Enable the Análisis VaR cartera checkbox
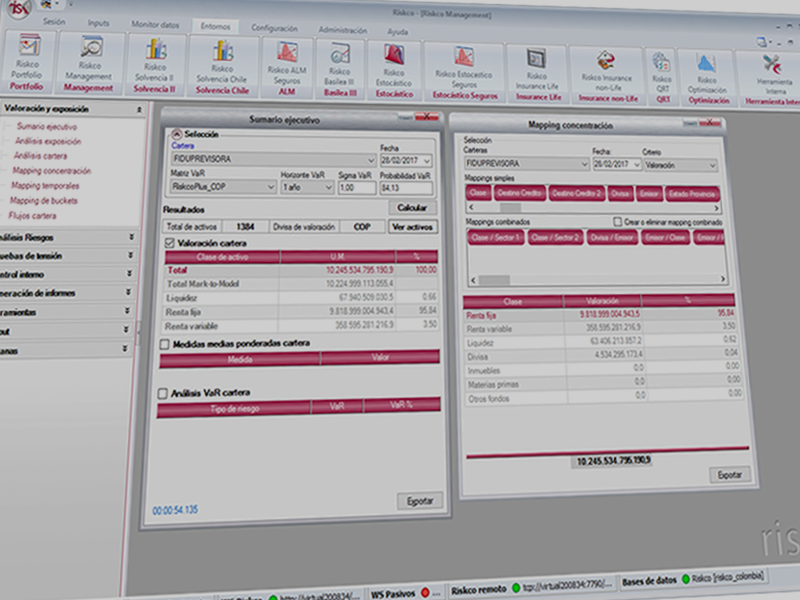 pyautogui.click(x=163, y=393)
